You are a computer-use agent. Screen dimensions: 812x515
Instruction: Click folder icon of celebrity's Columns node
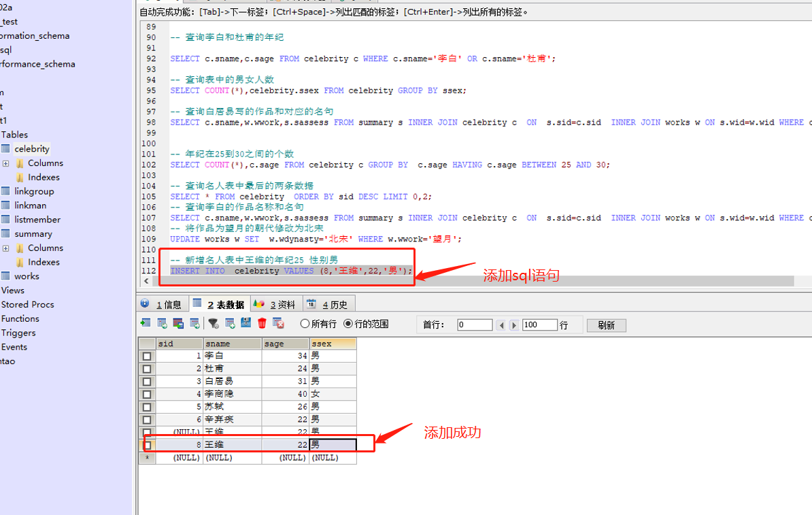pyautogui.click(x=20, y=163)
